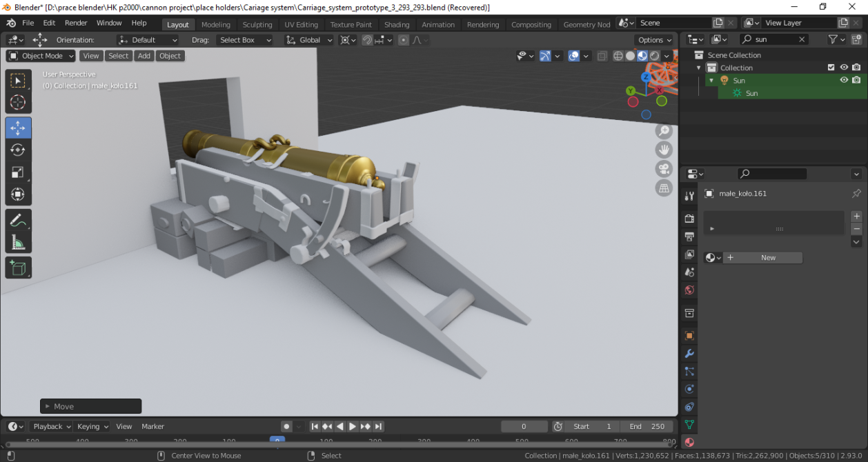The width and height of the screenshot is (868, 462).
Task: Select the Cursor tool in toolbar
Action: pos(18,103)
